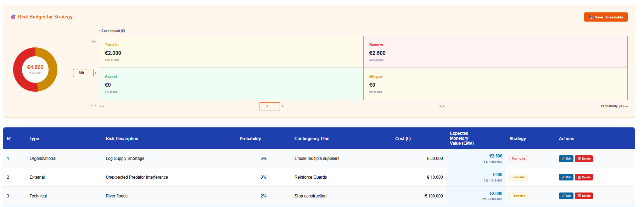Click the Probability column header
The image size is (644, 207).
(x=250, y=139)
